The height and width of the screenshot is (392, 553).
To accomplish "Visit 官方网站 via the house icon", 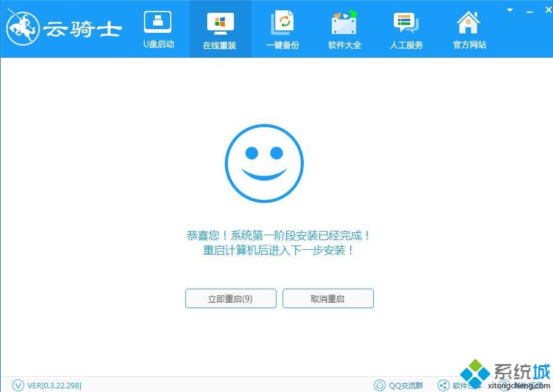I will pos(469,24).
